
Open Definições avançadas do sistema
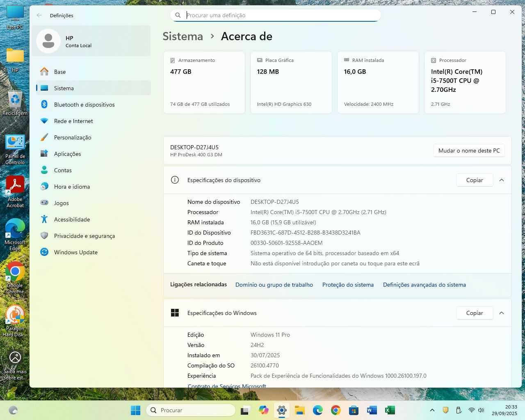pos(425,285)
